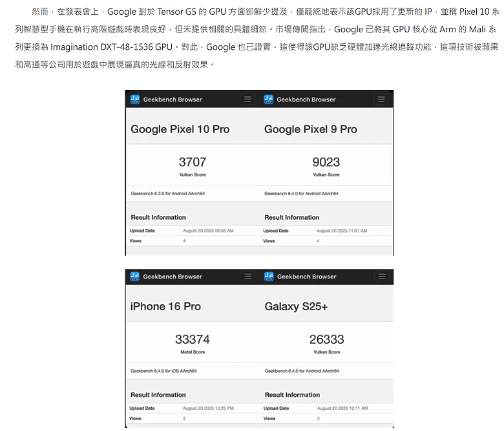Click the 'Metal Score' label
This screenshot has width=504, height=431.
tap(193, 352)
